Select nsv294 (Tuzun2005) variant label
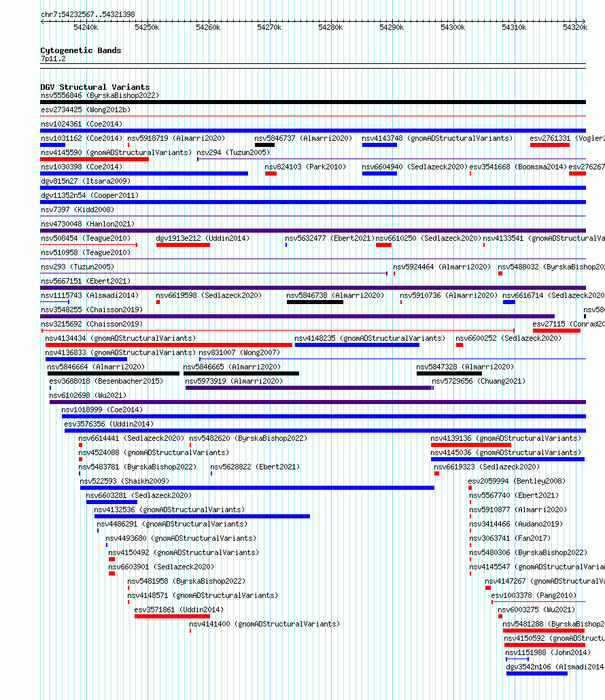605x700 pixels. coord(233,152)
